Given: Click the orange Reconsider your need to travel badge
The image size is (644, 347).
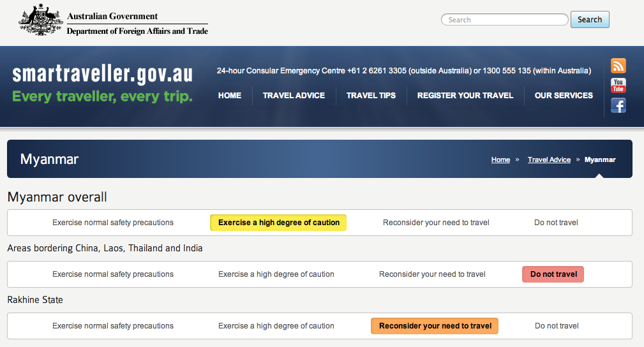Looking at the screenshot, I should (435, 326).
